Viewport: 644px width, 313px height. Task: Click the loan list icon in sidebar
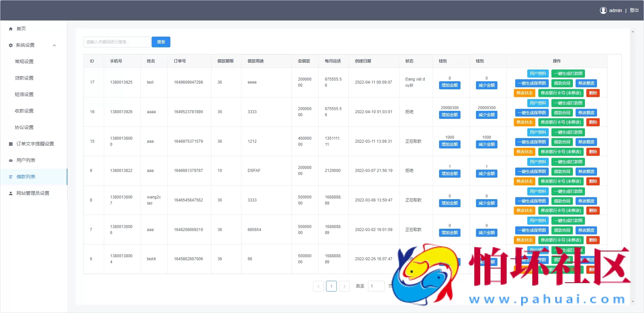click(x=11, y=177)
